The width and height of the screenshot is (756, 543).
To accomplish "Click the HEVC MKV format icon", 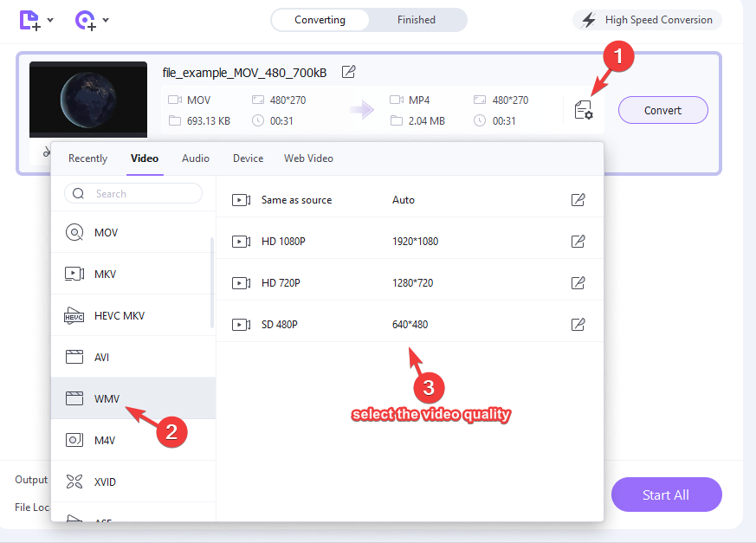I will (x=74, y=315).
